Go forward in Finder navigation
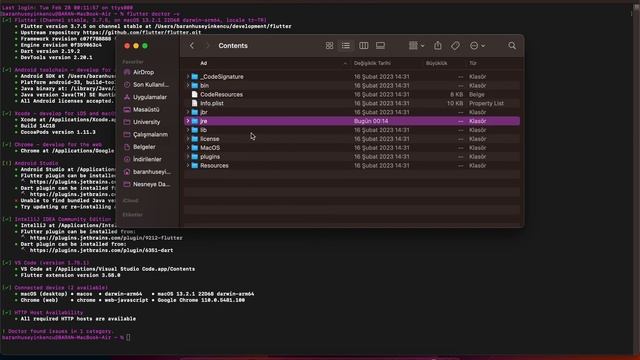Screen dimensions: 640x360 pos(207,46)
